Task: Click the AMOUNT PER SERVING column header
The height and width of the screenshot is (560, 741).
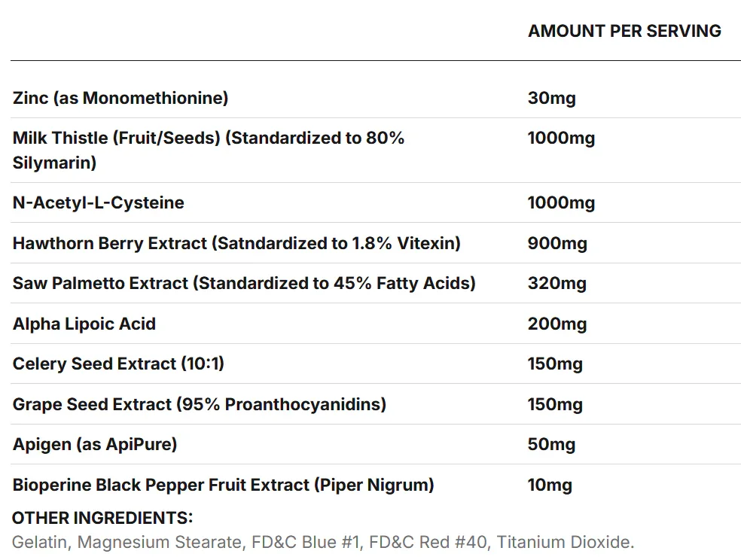Action: (x=624, y=31)
